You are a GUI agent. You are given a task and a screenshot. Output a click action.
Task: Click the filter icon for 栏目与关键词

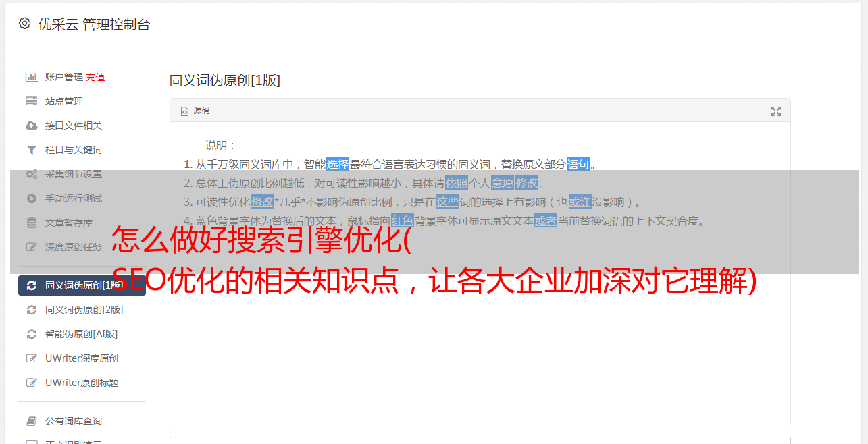(x=31, y=150)
